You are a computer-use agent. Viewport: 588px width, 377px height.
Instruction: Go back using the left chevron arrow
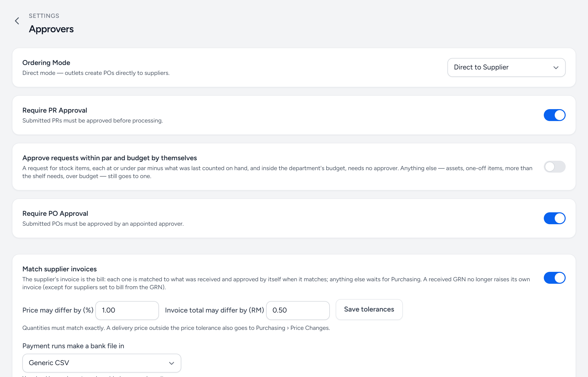(17, 21)
